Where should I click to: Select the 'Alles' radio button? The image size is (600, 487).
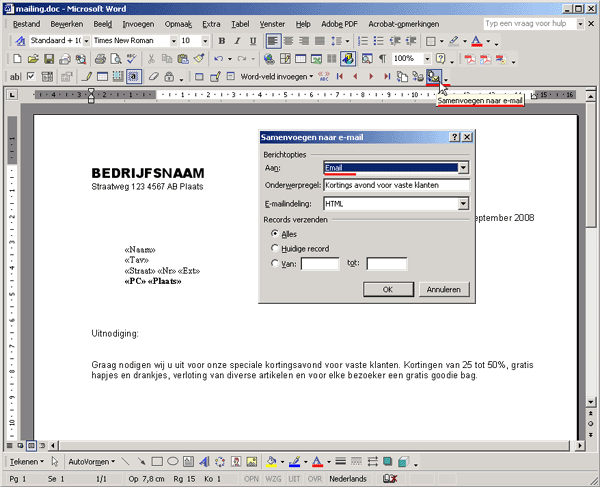tap(275, 233)
